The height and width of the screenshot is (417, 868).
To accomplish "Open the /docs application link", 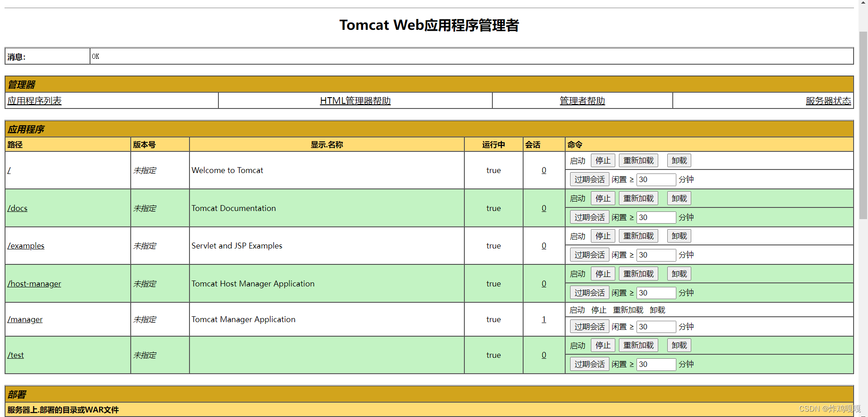I will [x=17, y=208].
